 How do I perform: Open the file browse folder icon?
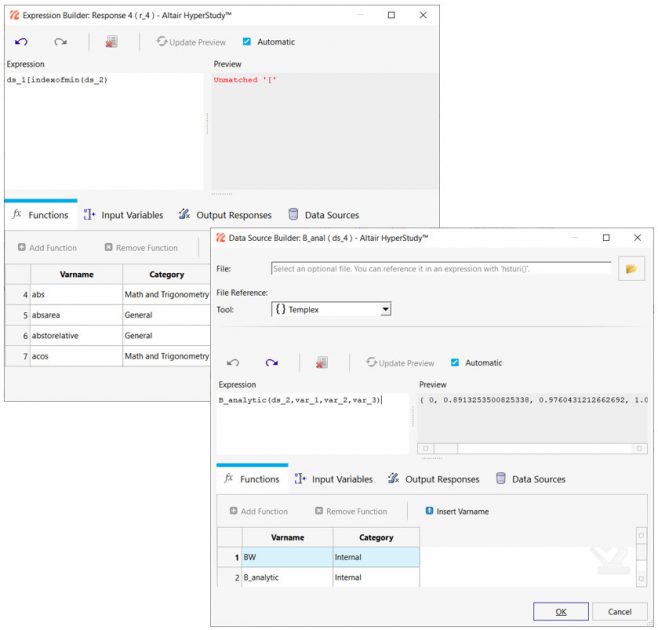coord(631,269)
